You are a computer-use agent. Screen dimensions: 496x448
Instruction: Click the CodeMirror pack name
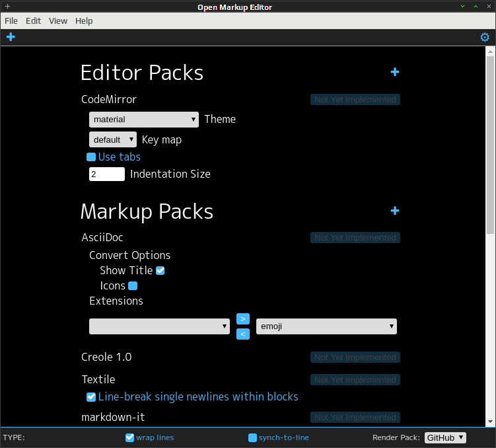(109, 99)
